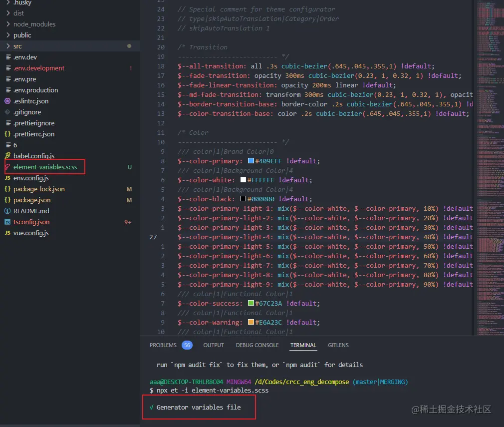504x427 pixels.
Task: Open color picker for #FFFFFF swatch
Action: click(244, 180)
